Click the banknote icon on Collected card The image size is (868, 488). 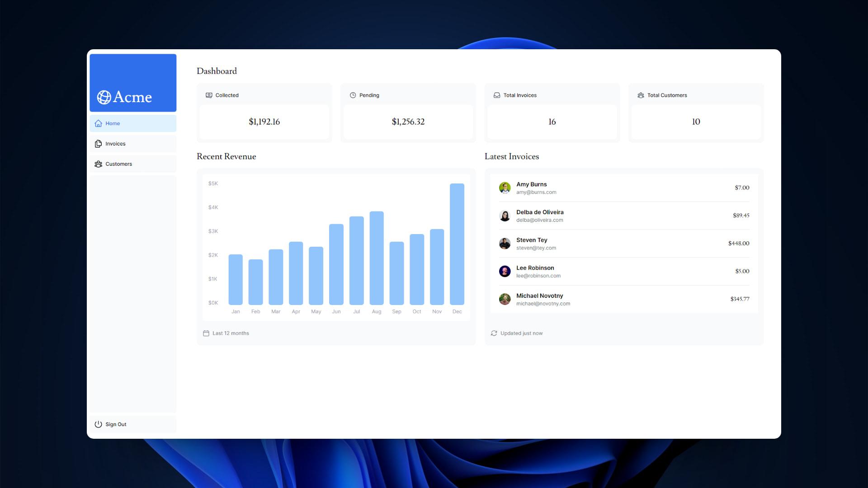tap(208, 95)
